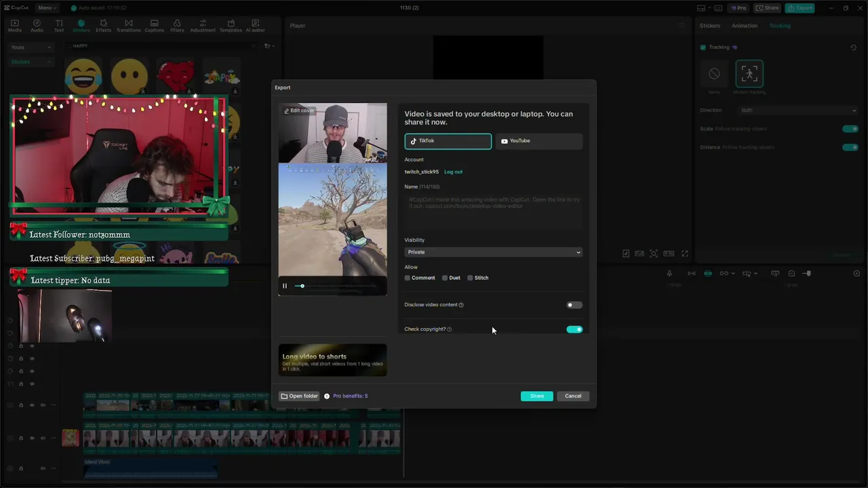Open the Filters panel icon
Viewport: 868px width, 488px height.
[177, 26]
